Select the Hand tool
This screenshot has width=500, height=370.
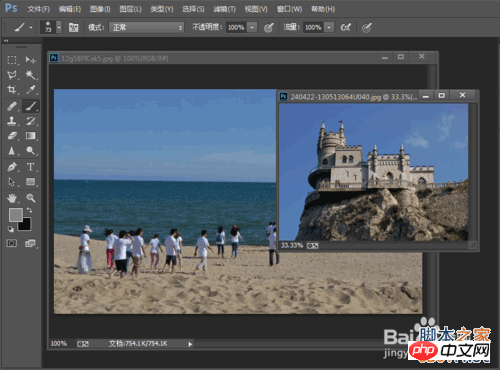12,198
